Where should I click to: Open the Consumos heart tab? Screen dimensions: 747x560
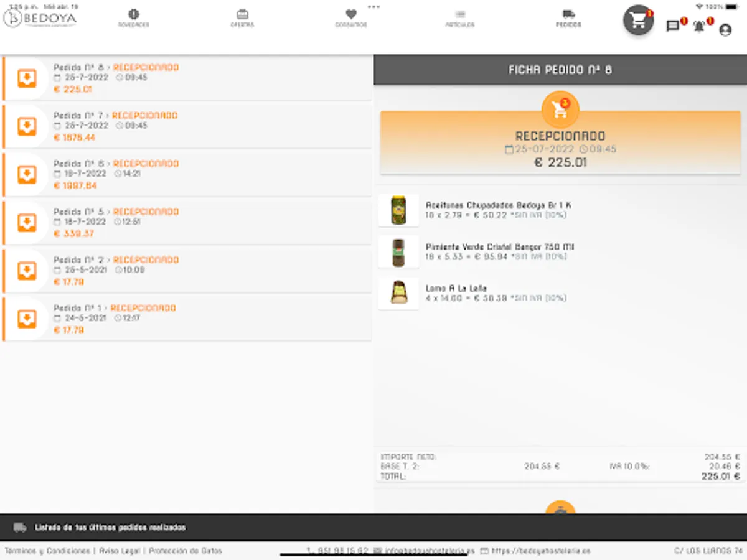(x=351, y=19)
